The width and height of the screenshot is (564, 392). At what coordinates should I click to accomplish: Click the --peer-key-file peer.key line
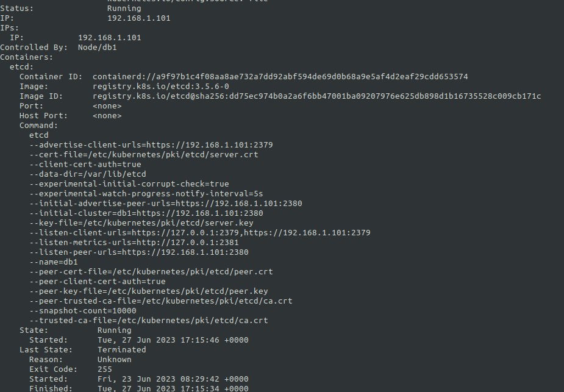click(148, 291)
